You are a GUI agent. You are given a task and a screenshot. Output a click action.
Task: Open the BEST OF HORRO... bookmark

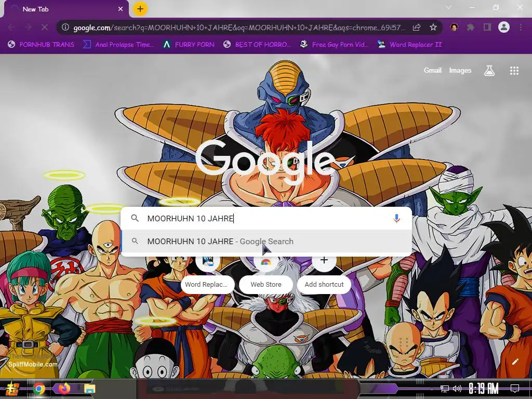tap(257, 45)
